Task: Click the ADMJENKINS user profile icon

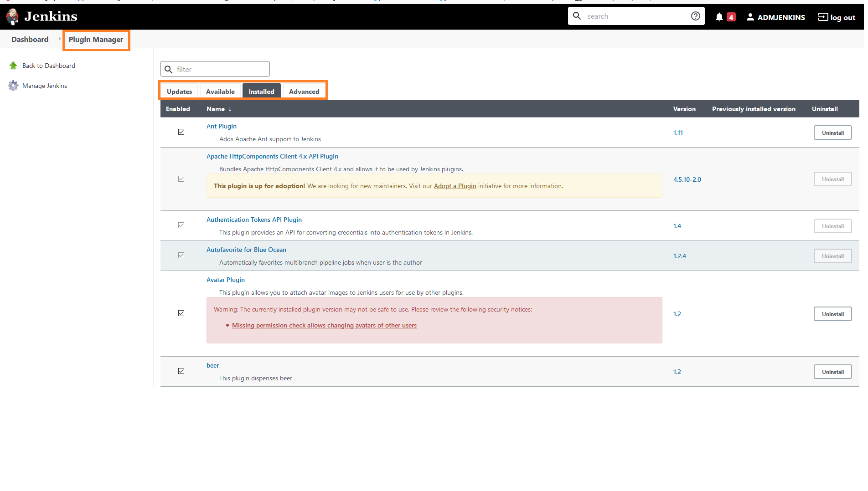Action: tap(750, 17)
